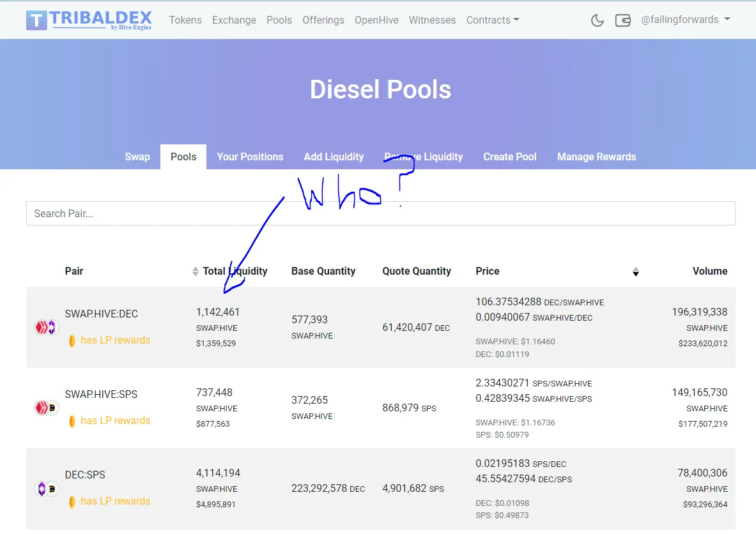Screen dimensions: 756x534
Task: Click quote quantity 61,420,407 DEC
Action: [x=416, y=327]
